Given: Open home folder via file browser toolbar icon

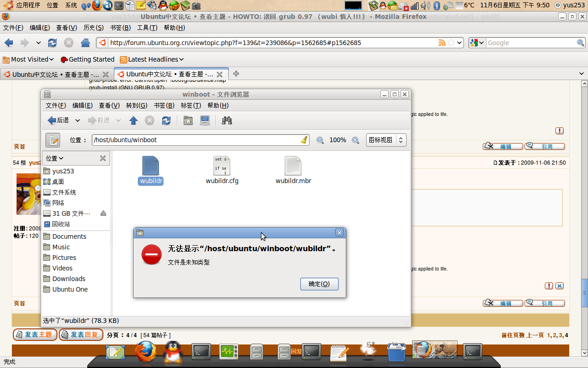Looking at the screenshot, I should click(188, 121).
